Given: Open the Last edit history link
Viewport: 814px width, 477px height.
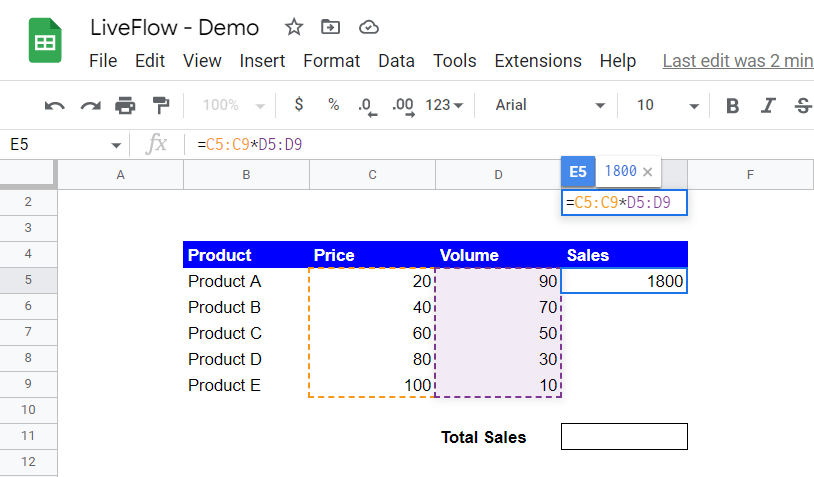Looking at the screenshot, I should coord(738,61).
